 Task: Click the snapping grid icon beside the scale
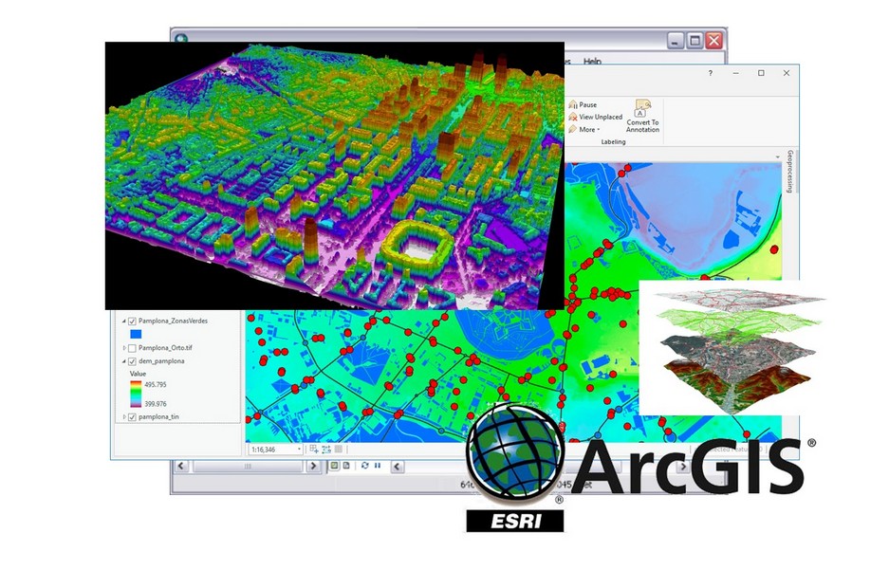click(313, 450)
